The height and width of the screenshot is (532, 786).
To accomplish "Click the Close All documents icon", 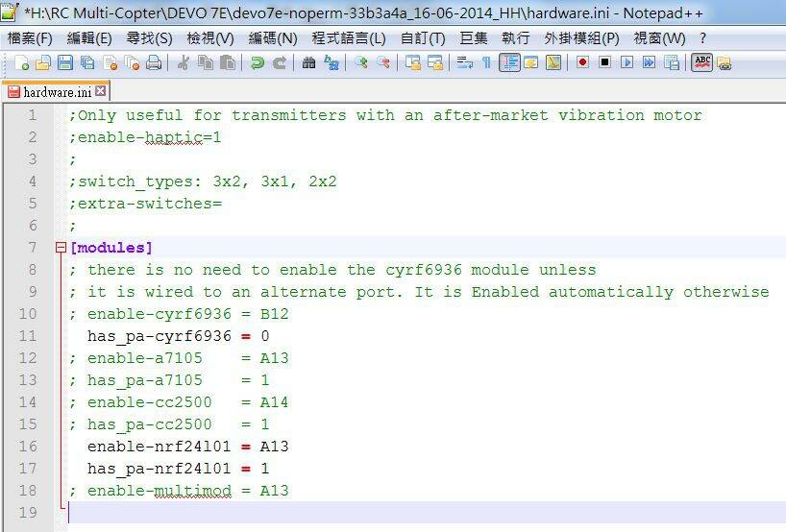I will click(x=132, y=62).
